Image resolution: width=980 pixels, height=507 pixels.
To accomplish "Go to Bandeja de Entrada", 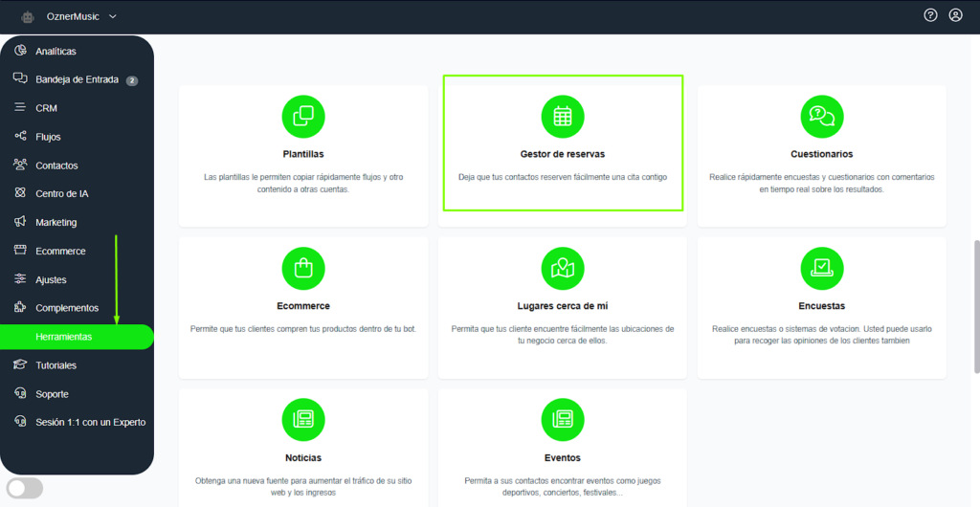I will 77,79.
